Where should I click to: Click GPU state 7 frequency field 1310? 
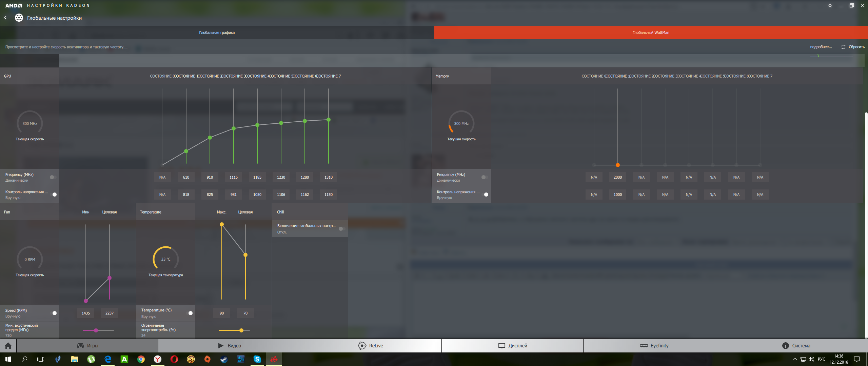click(328, 177)
